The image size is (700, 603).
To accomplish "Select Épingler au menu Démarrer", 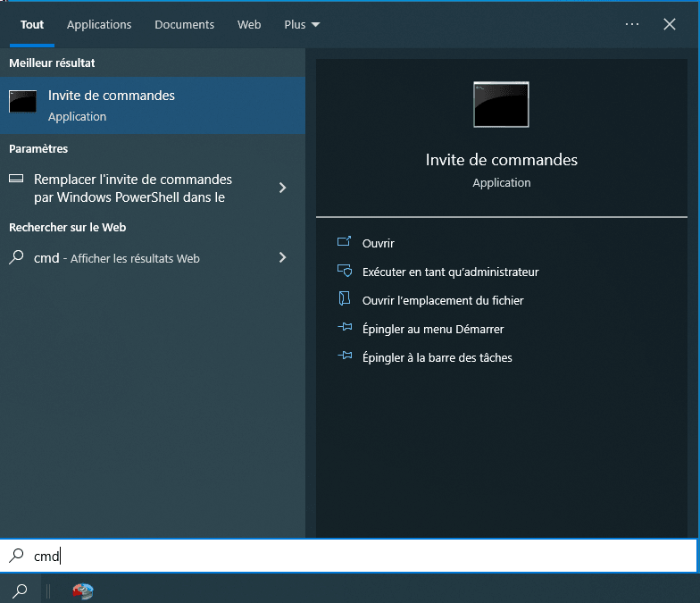I will (x=432, y=329).
